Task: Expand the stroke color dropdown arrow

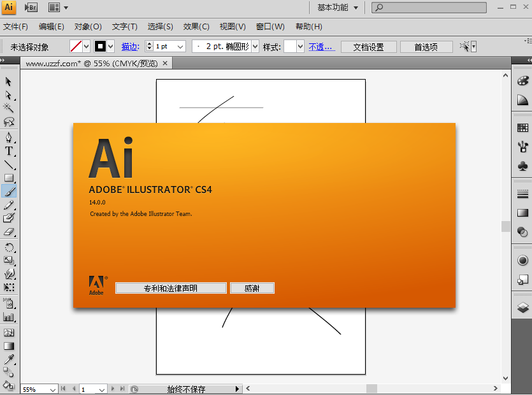Action: [111, 47]
